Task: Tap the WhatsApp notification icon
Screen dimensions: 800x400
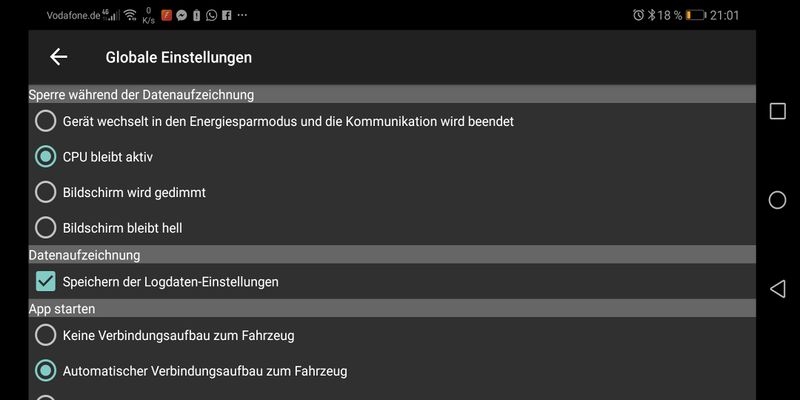Action: click(x=211, y=15)
